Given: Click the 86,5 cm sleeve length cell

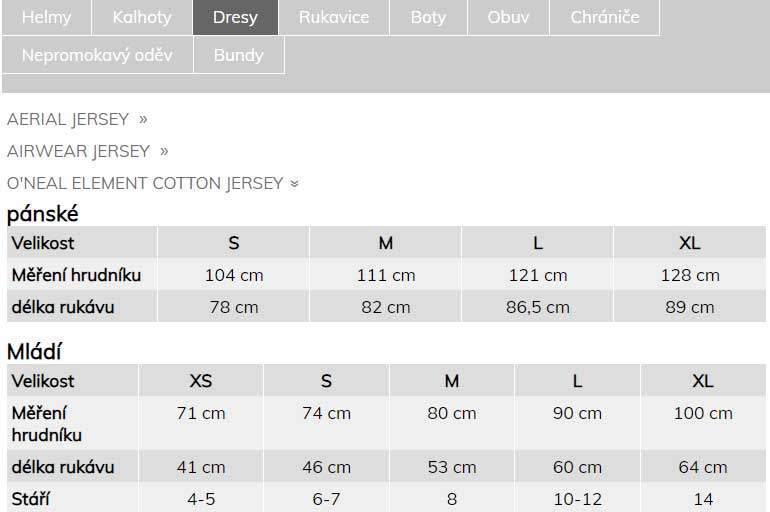Looking at the screenshot, I should [538, 307].
